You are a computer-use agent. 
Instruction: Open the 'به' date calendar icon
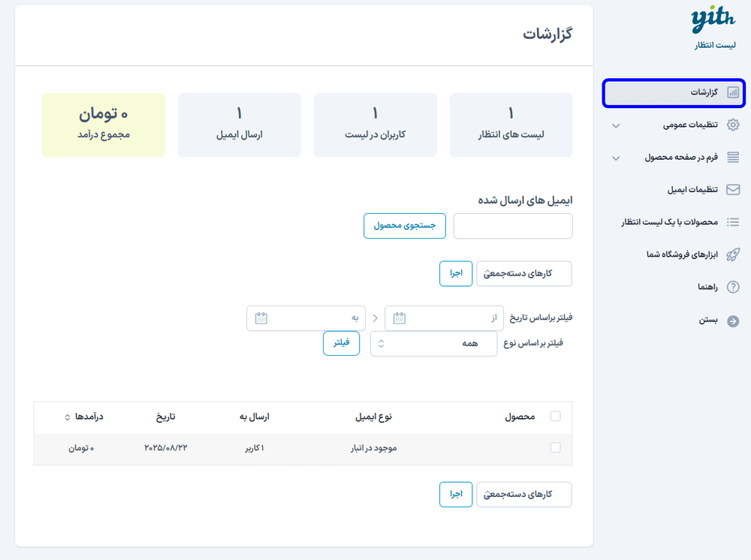tap(261, 318)
